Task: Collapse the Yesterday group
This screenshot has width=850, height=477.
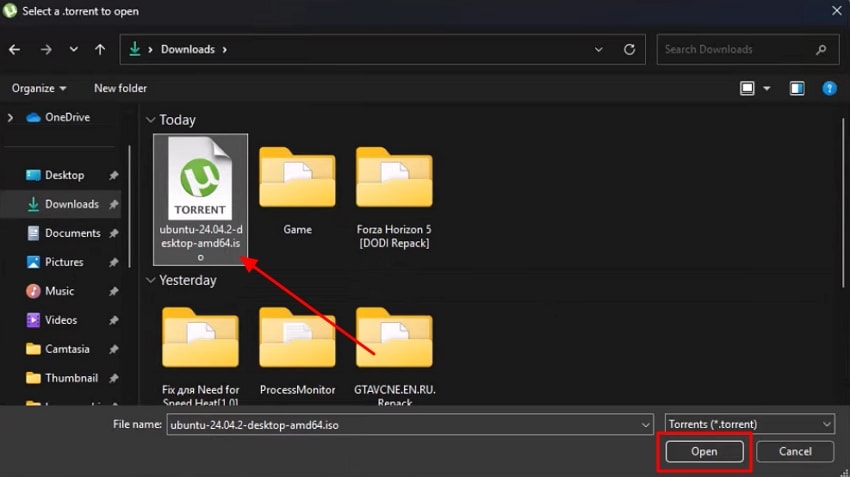Action: tap(151, 280)
